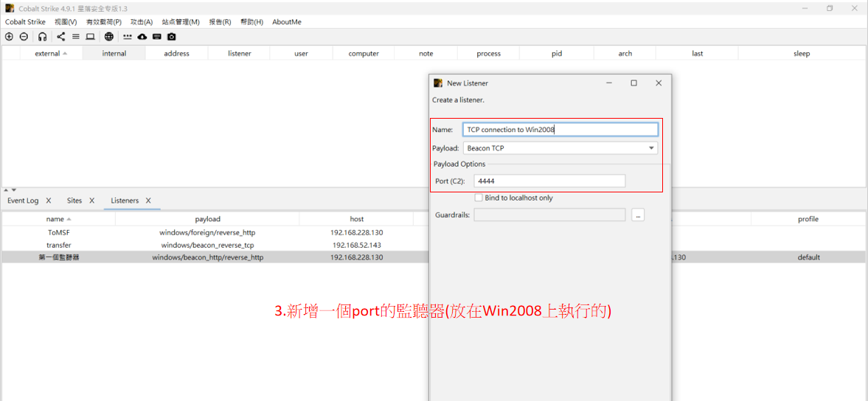Screen dimensions: 868x401
Task: Minimize the New Listener dialog
Action: (x=609, y=83)
